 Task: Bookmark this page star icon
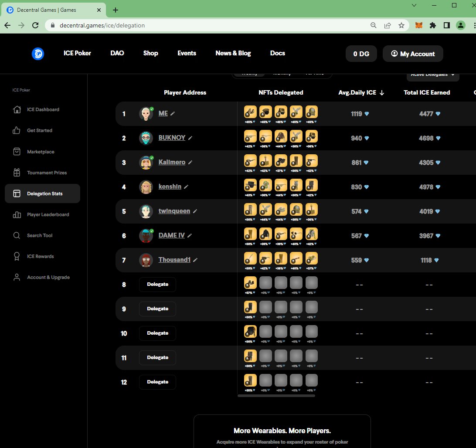tap(401, 25)
